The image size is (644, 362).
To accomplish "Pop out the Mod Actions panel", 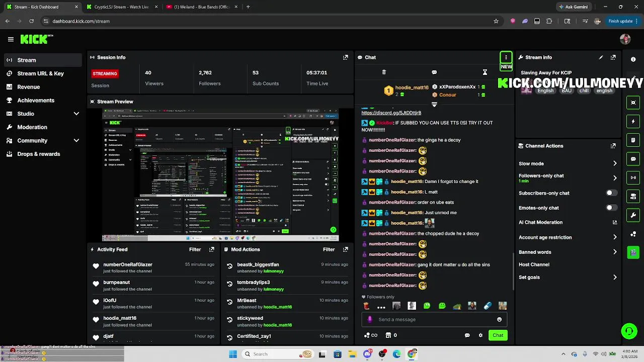I will (345, 249).
